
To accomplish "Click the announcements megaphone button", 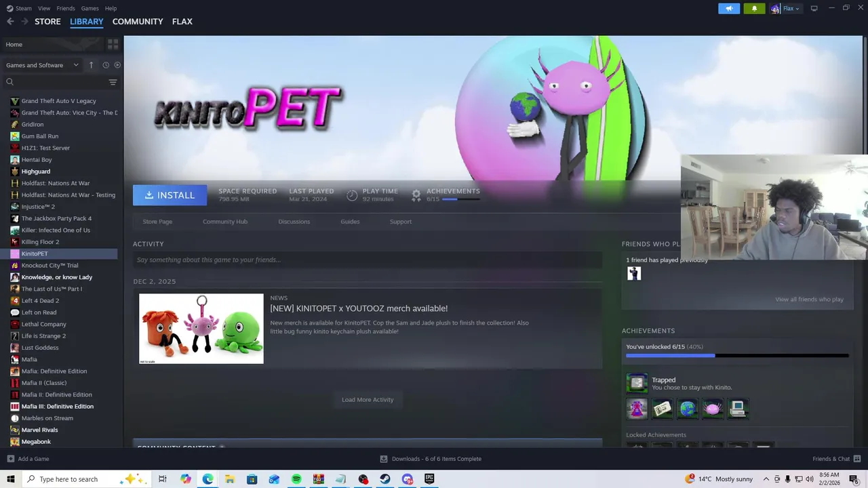I will [729, 8].
